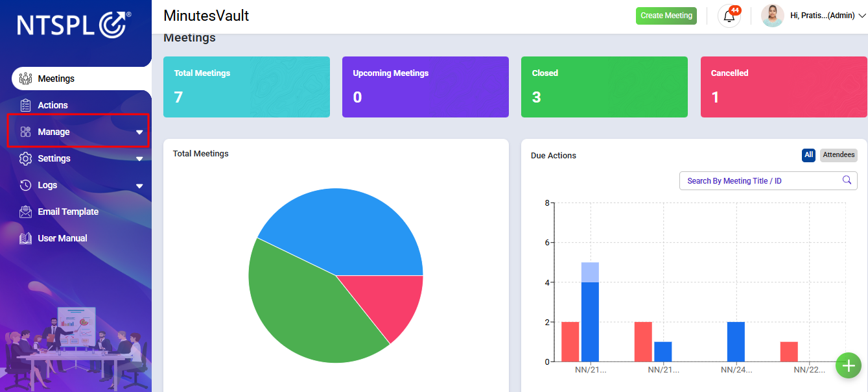Click the Hi, Pratis...(Admin) label
This screenshot has width=868, height=392.
tap(823, 16)
